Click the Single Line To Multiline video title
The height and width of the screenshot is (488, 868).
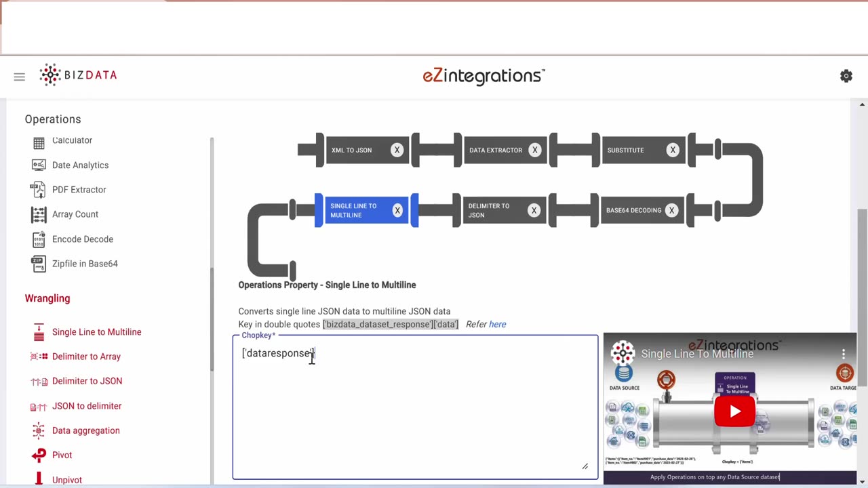697,354
